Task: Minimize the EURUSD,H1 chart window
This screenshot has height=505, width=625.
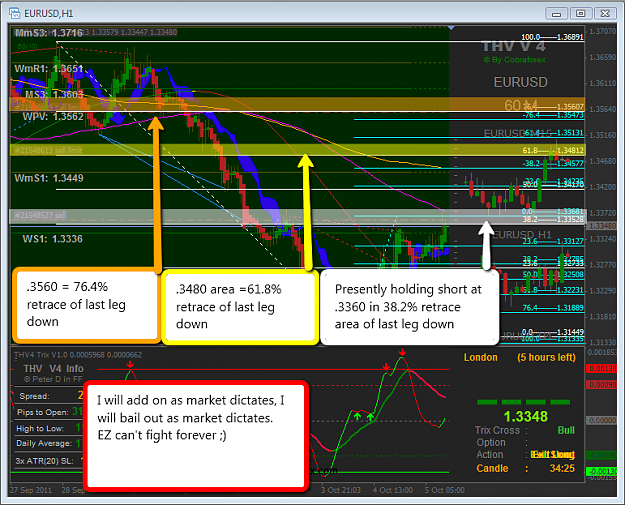Action: point(556,14)
